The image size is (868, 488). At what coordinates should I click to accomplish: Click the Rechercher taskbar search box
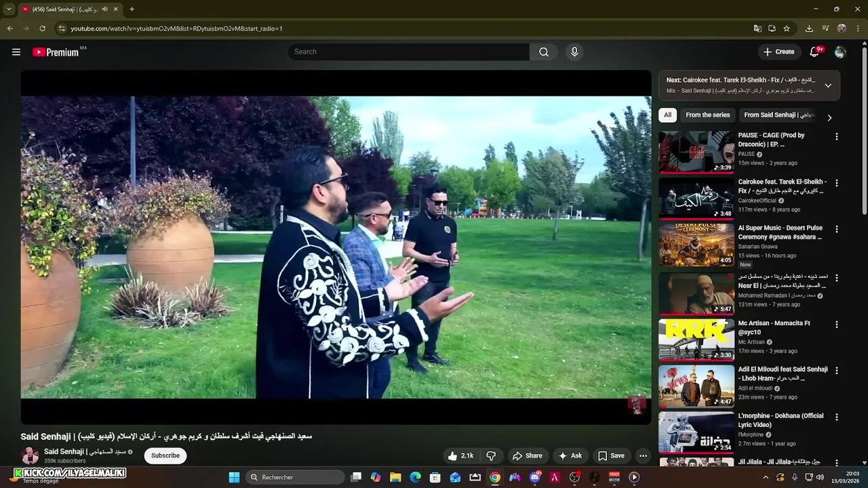tap(294, 477)
